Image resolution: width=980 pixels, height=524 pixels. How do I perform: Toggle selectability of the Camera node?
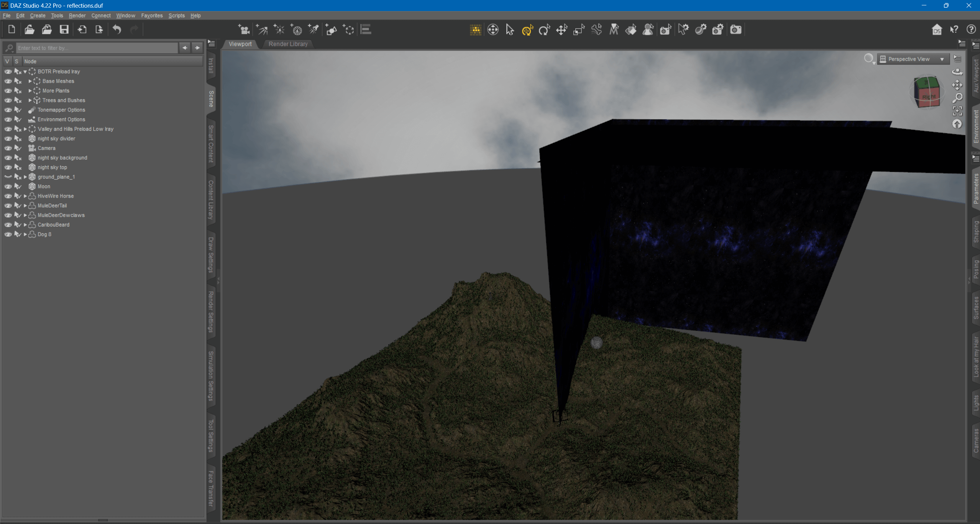(x=18, y=148)
